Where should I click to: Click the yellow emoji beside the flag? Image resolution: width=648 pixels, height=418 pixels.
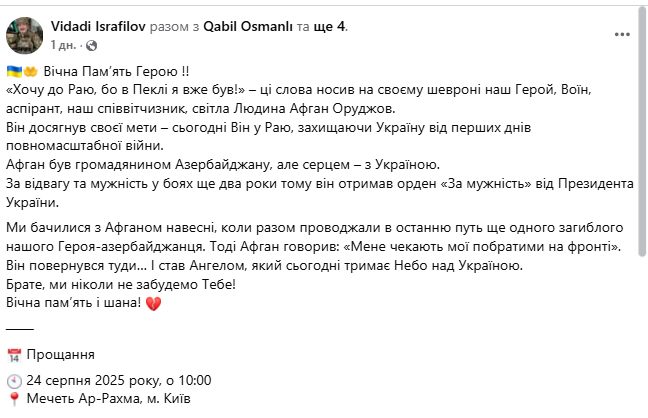[x=29, y=72]
